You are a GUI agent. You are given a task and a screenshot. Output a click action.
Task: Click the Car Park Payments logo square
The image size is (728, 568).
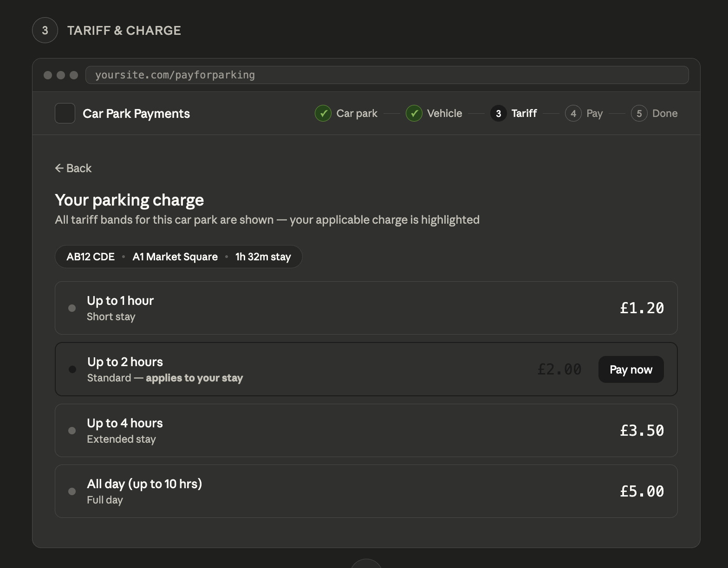click(65, 113)
